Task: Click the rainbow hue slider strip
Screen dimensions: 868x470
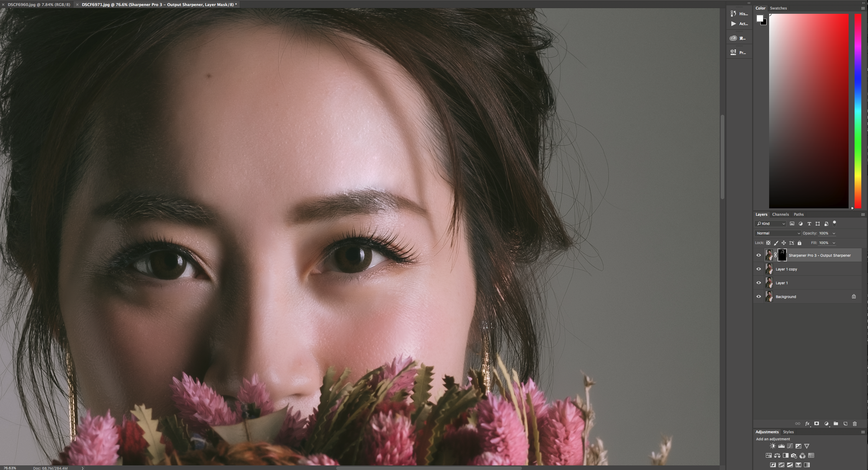Action: pyautogui.click(x=857, y=111)
